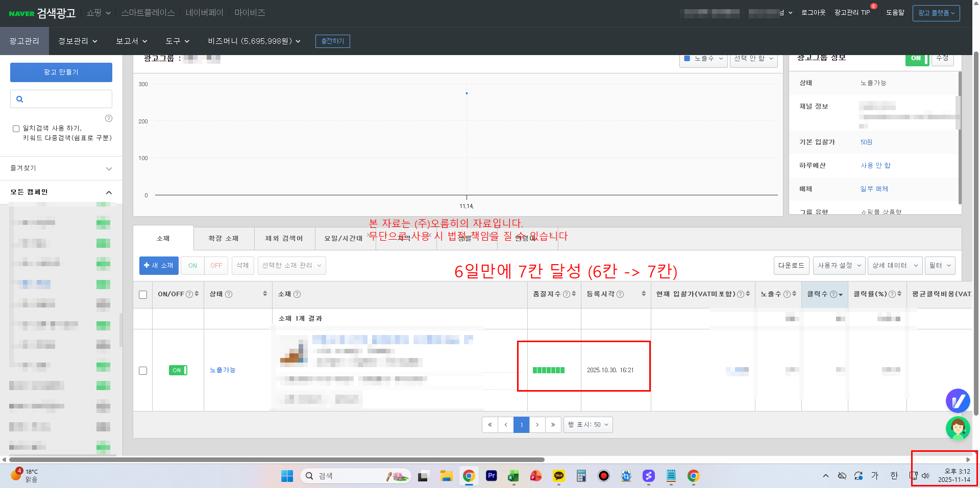Open the 사용자 설정 dropdown
This screenshot has width=980, height=488.
pyautogui.click(x=839, y=266)
